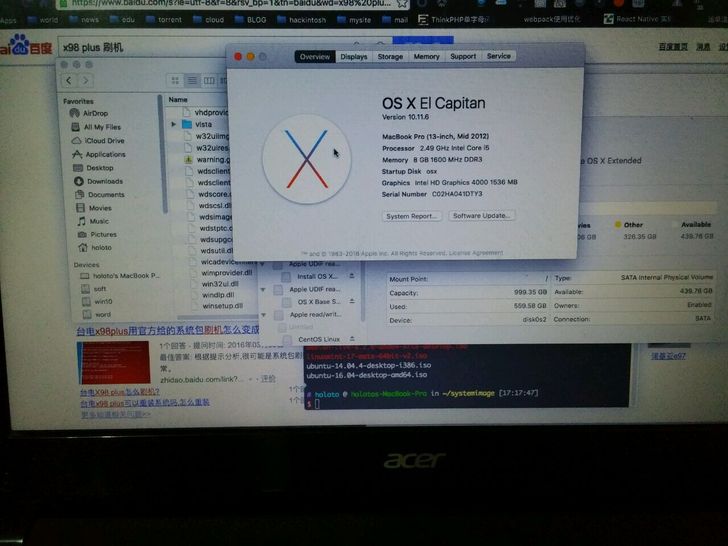
Task: Select OS X Base System volume
Action: pos(318,302)
